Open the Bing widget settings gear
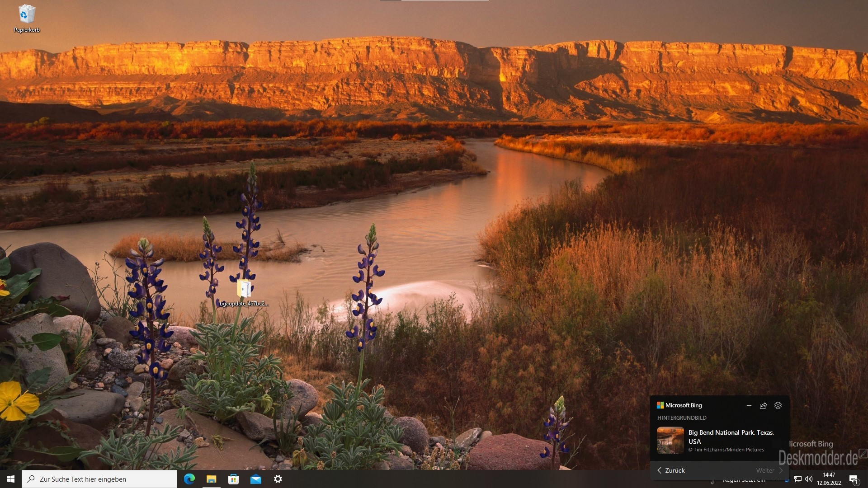The height and width of the screenshot is (488, 868). (x=778, y=405)
